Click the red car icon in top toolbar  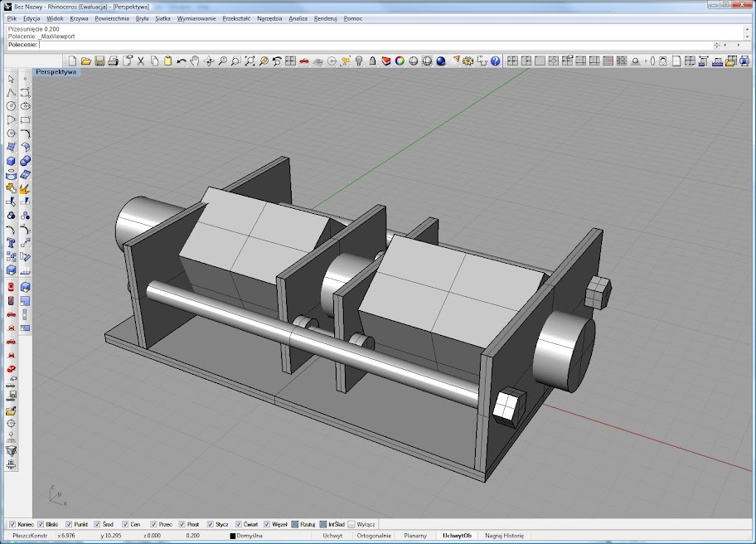tap(303, 61)
